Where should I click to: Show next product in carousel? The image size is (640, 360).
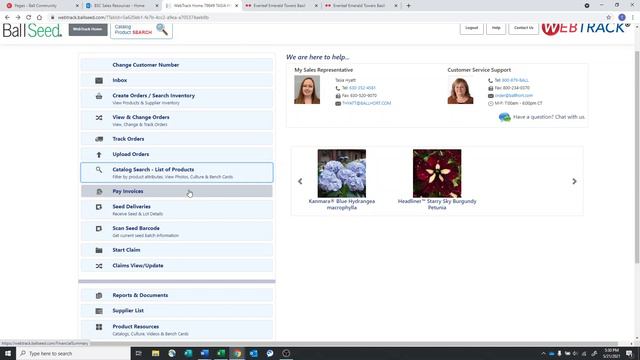[574, 181]
